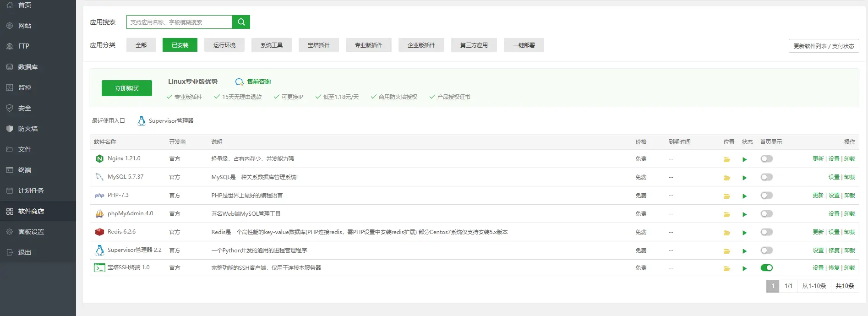The width and height of the screenshot is (868, 316).
Task: Select the 全部 category tab
Action: pyautogui.click(x=141, y=45)
